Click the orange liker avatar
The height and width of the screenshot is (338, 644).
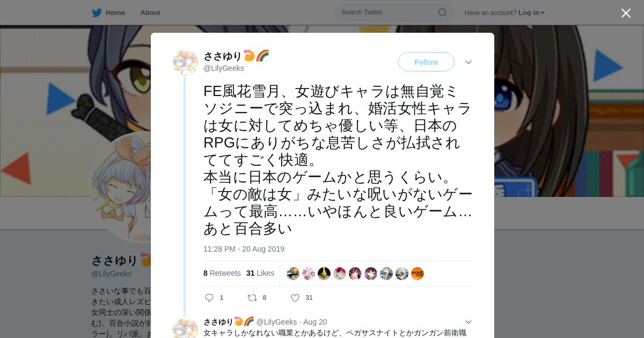[418, 274]
